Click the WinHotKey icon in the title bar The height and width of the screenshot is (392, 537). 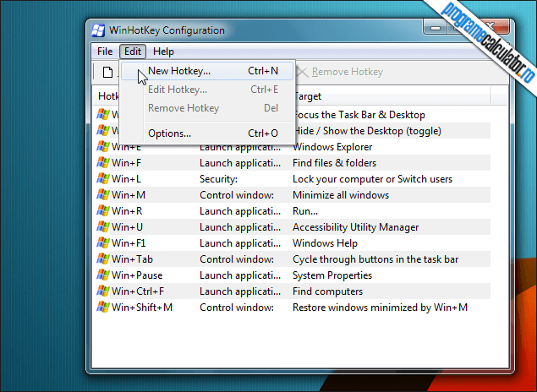pyautogui.click(x=98, y=30)
